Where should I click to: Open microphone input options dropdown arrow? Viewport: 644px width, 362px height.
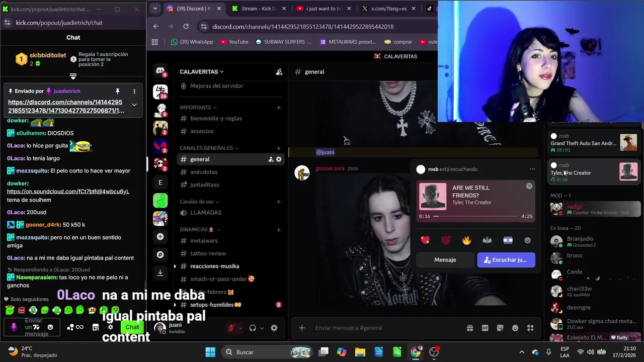pyautogui.click(x=240, y=328)
